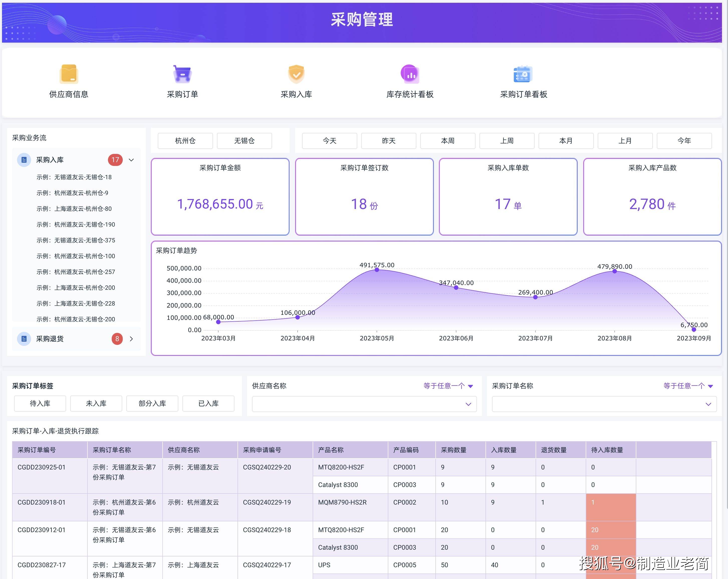Open the 采购入库 shield icon
This screenshot has width=728, height=579.
pos(296,74)
